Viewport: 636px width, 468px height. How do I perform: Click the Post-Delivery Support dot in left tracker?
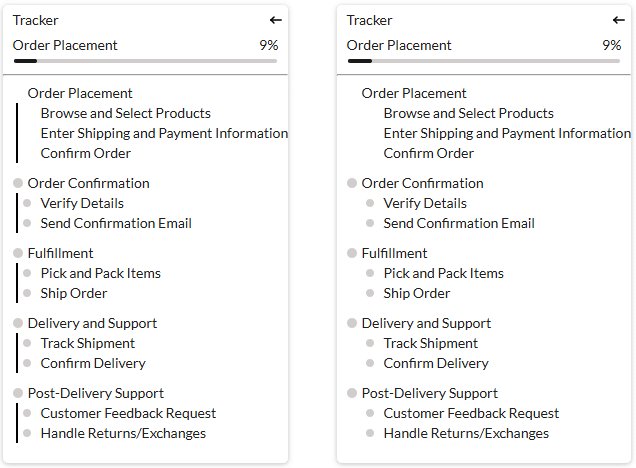[x=18, y=393]
